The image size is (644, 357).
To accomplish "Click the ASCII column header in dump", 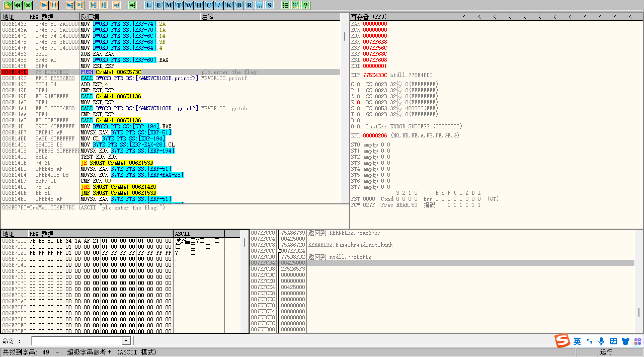I will coord(199,233).
